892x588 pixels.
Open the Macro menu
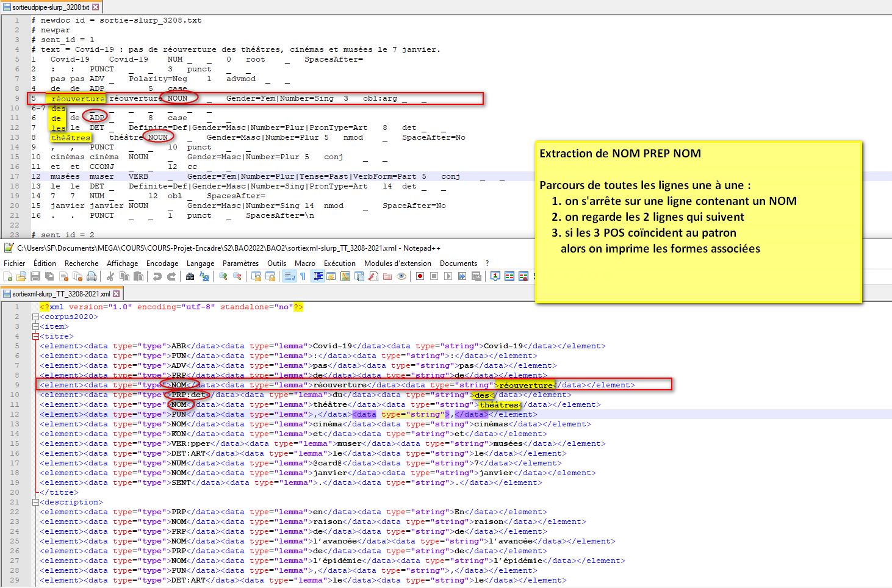pyautogui.click(x=305, y=264)
